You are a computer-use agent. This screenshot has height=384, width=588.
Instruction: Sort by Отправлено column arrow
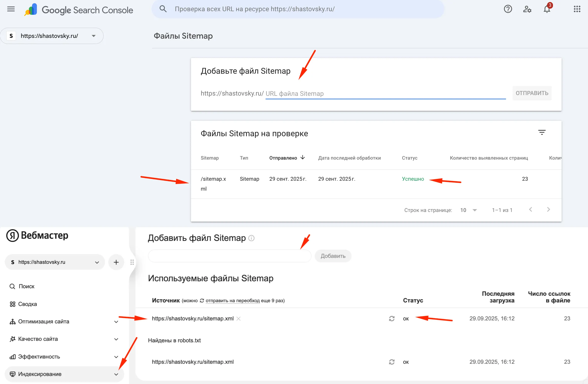click(x=303, y=158)
